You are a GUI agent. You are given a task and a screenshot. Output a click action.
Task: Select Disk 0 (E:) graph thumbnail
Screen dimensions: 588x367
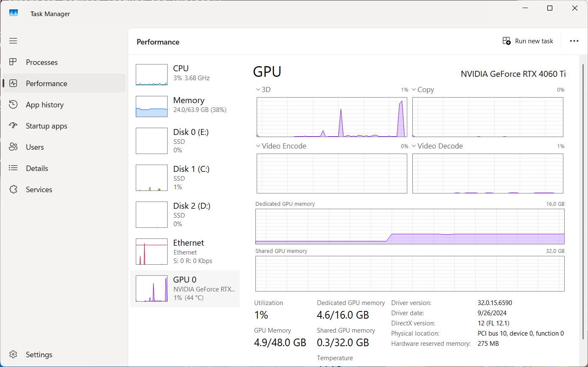151,140
